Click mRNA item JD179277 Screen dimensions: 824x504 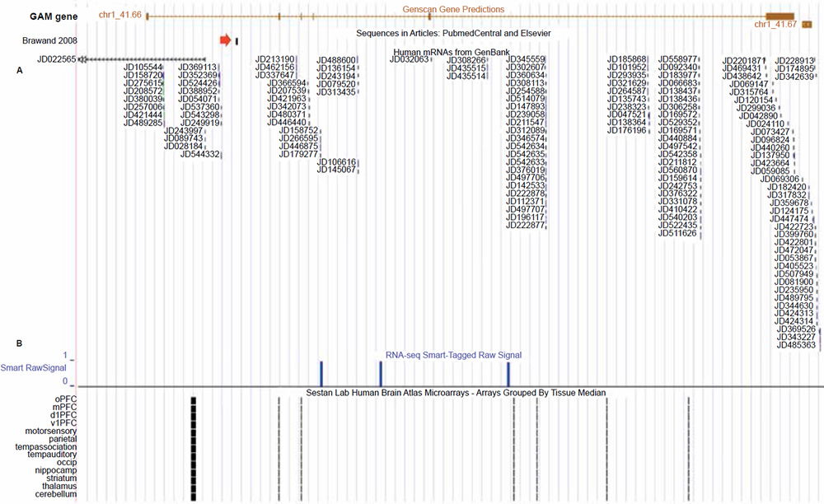click(x=298, y=154)
